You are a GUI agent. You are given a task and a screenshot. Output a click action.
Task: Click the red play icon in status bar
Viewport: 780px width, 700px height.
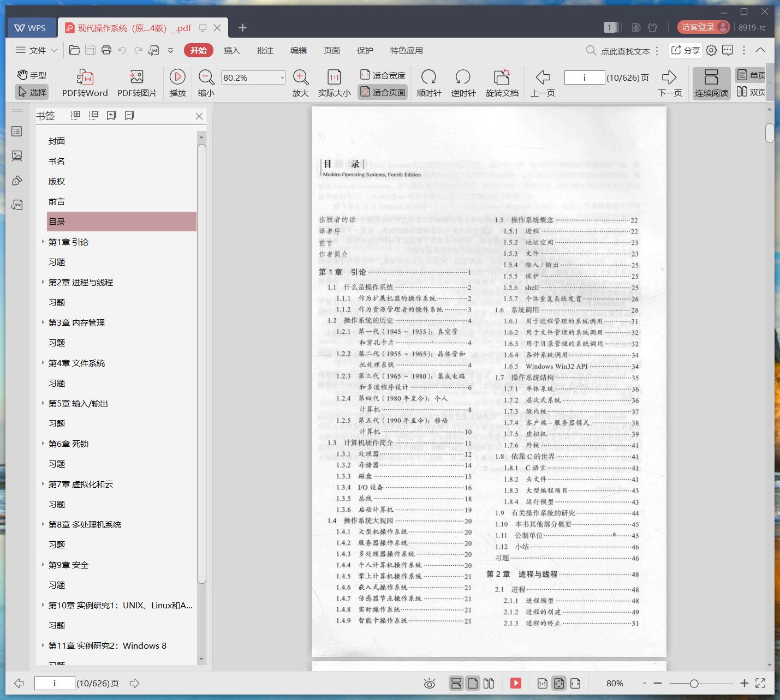[x=516, y=683]
